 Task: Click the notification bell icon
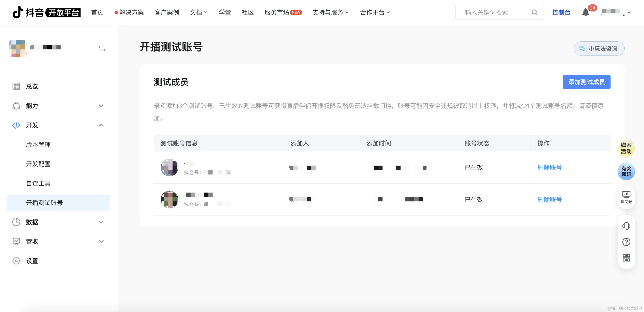tap(585, 12)
